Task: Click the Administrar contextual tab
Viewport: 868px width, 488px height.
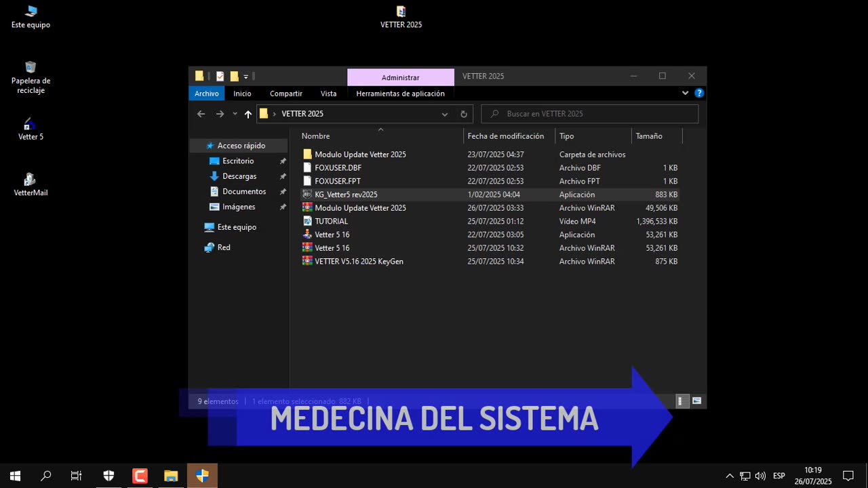Action: (400, 77)
